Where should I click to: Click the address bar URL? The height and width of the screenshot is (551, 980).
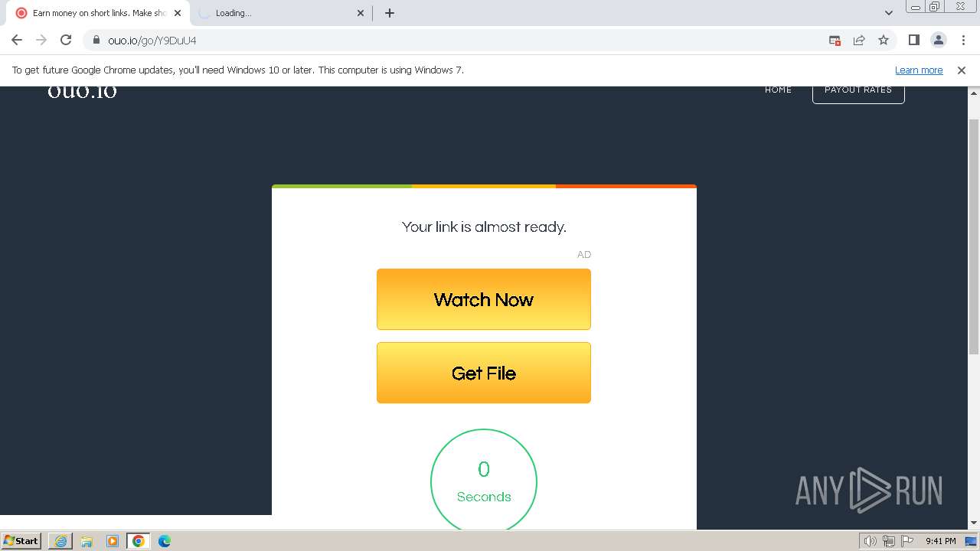(152, 40)
